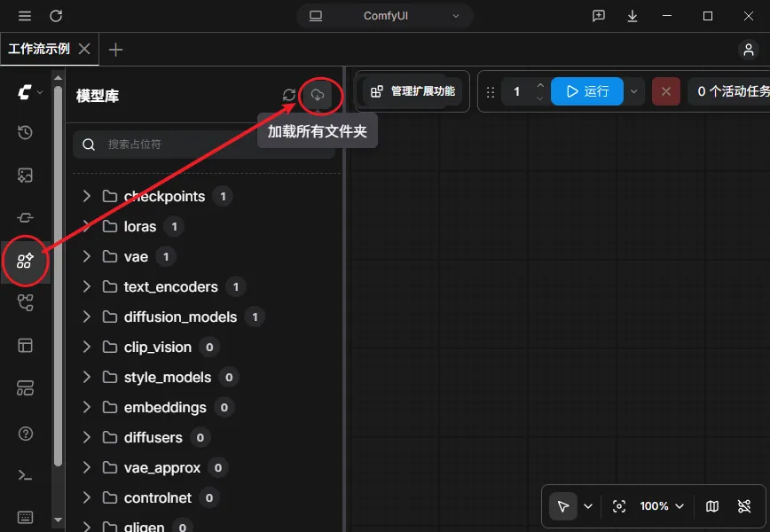Open the media assets sidebar panel

click(25, 176)
